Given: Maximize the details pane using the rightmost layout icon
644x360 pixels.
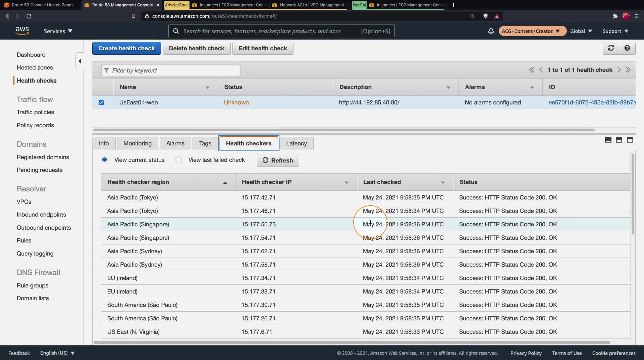Looking at the screenshot, I should coord(630,140).
